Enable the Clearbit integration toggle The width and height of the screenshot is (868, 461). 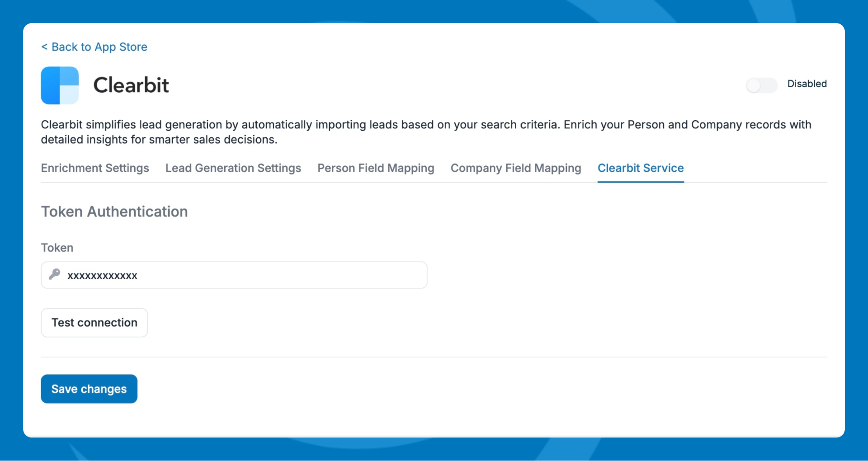pyautogui.click(x=761, y=85)
